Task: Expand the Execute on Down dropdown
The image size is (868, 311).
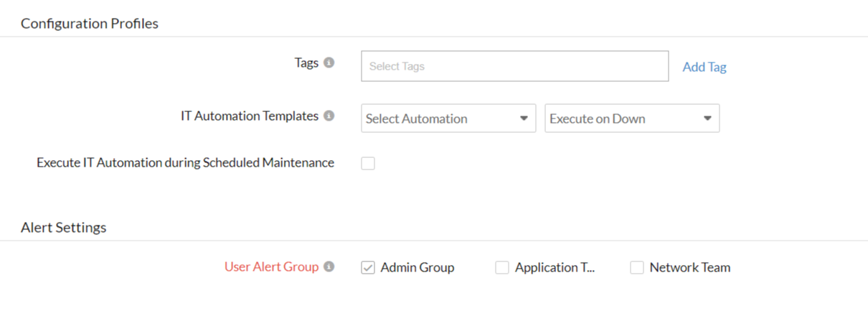Action: (632, 119)
